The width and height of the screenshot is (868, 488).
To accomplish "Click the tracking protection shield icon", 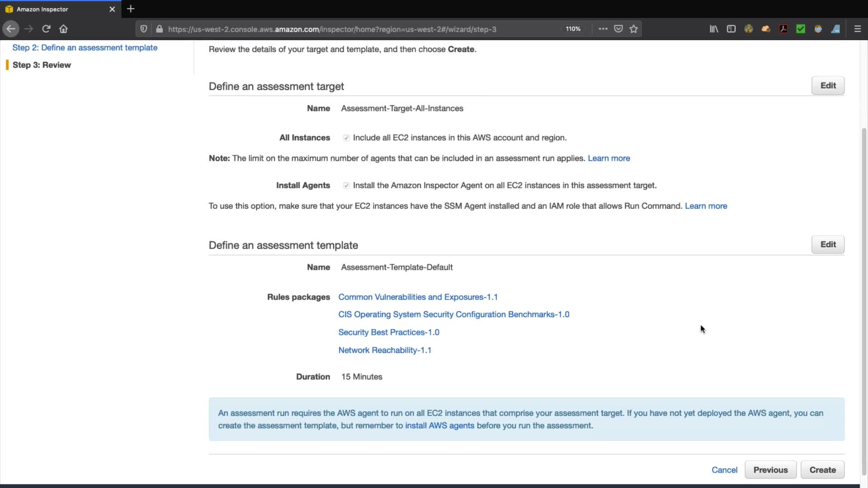I will click(x=144, y=29).
